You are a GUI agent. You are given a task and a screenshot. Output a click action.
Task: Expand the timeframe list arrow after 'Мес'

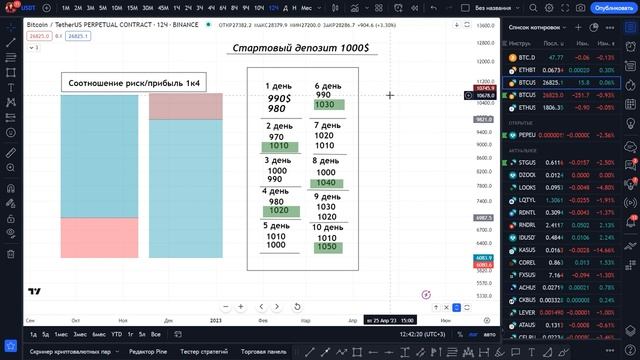(320, 8)
